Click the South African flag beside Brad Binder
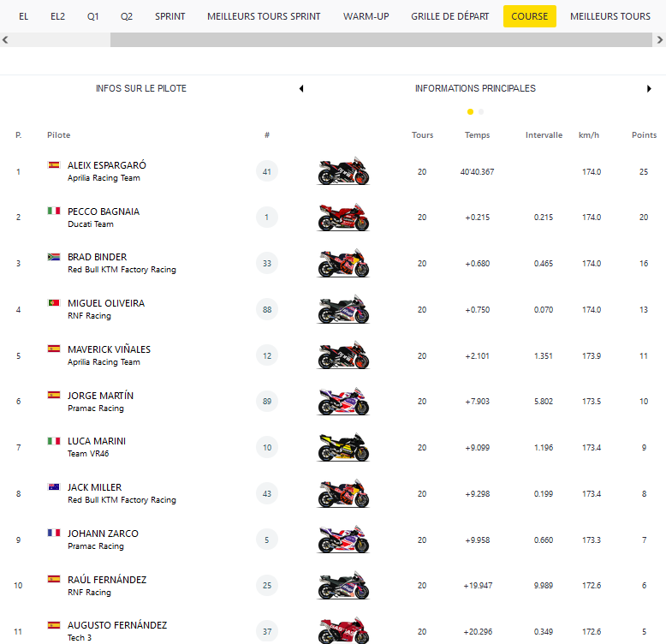Screen dimensions: 666x644 [53, 257]
